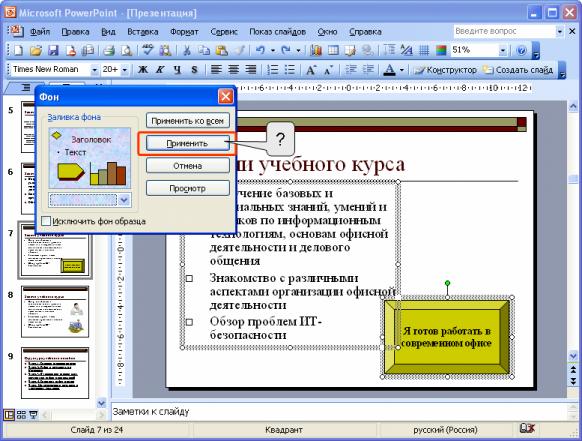Click the Color/Grayscale icon
Screen dimensions: 582x441
[x=441, y=50]
